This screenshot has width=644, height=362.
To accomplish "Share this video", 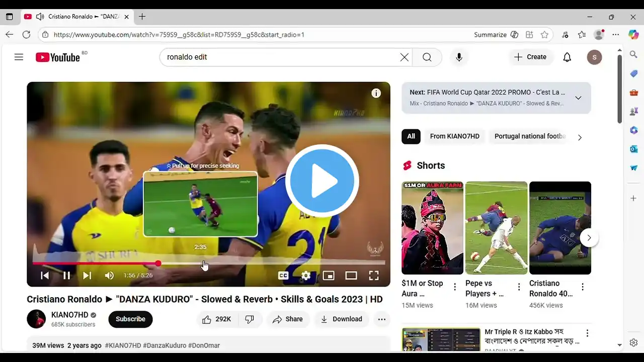I will 288,319.
